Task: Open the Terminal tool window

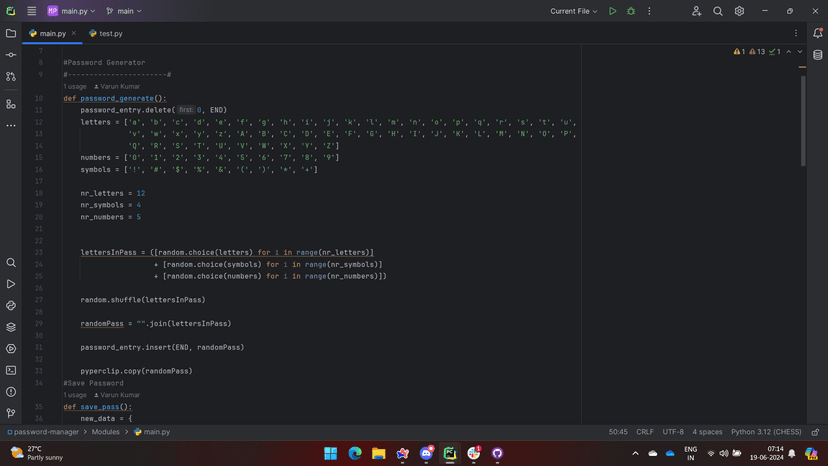Action: pos(11,370)
